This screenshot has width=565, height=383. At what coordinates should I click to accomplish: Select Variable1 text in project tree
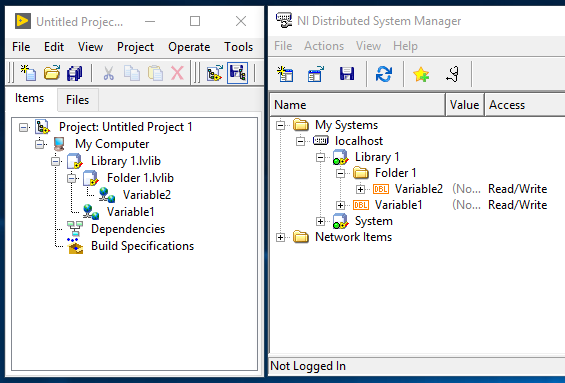[x=130, y=212]
